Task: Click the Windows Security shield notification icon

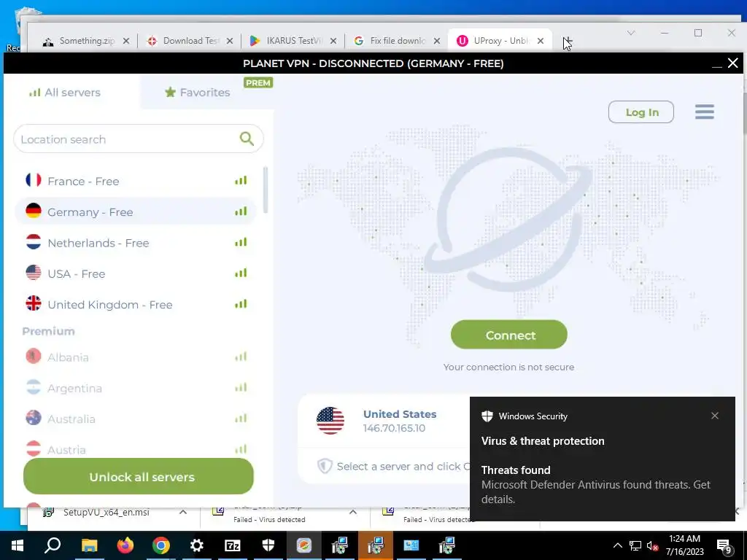Action: pos(487,416)
